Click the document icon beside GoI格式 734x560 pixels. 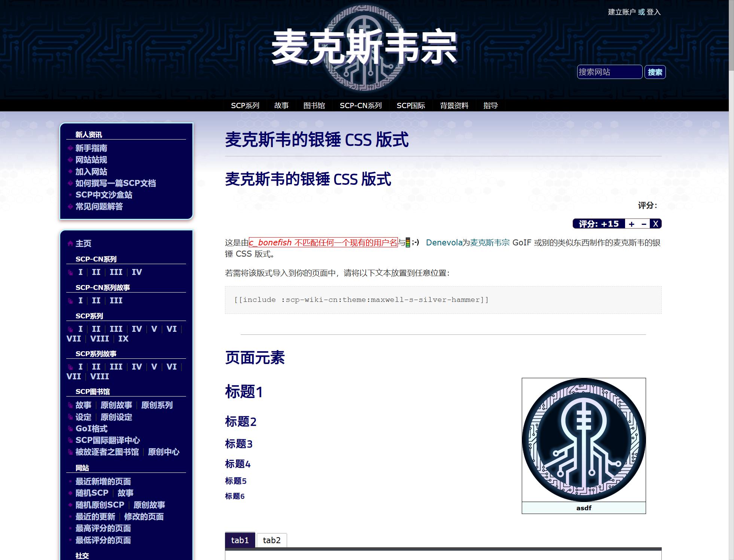[x=70, y=429]
